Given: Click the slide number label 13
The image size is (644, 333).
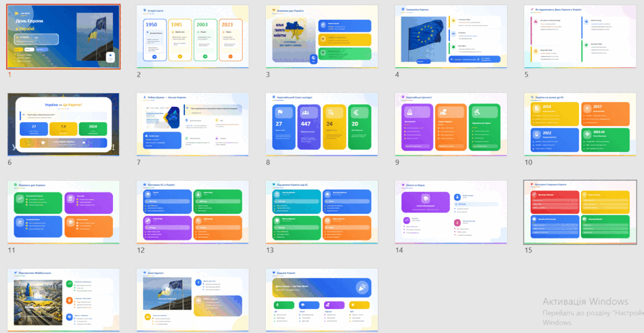Looking at the screenshot, I should (270, 250).
